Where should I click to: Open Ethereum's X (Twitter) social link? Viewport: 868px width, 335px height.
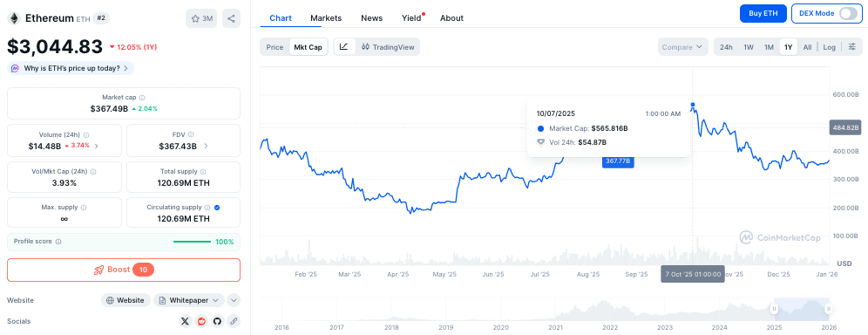[x=185, y=321]
